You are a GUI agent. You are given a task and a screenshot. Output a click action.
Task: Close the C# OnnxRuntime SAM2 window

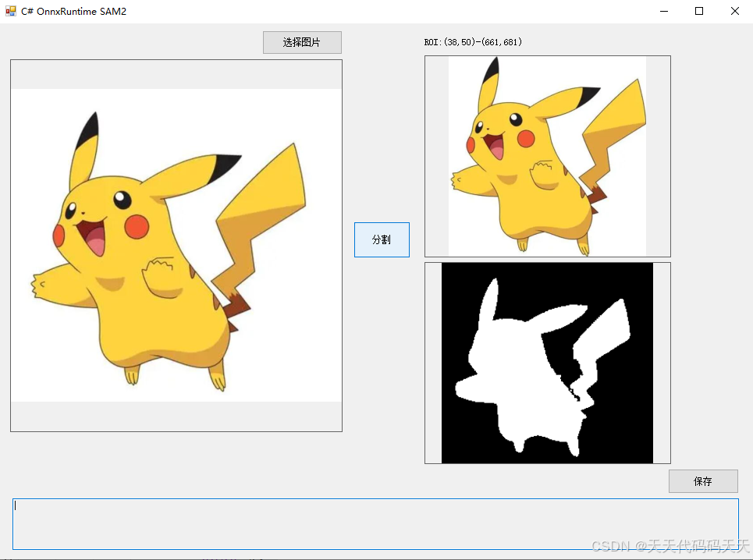point(735,11)
